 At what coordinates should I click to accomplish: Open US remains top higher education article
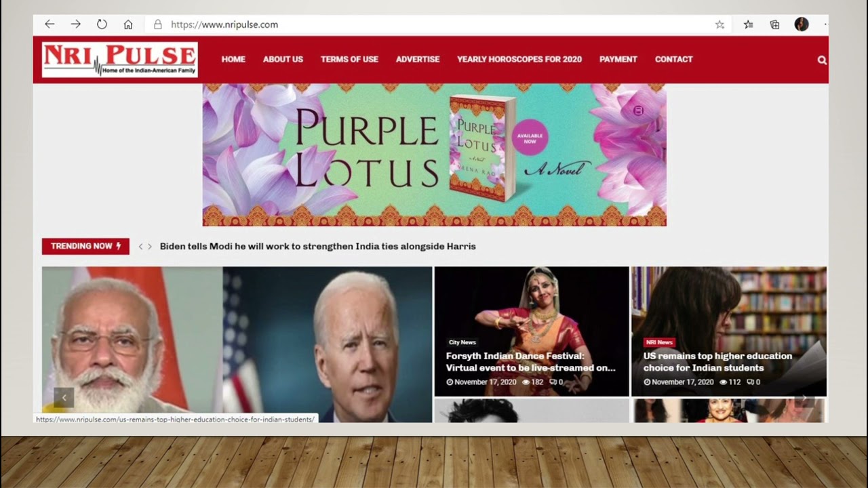click(x=717, y=362)
